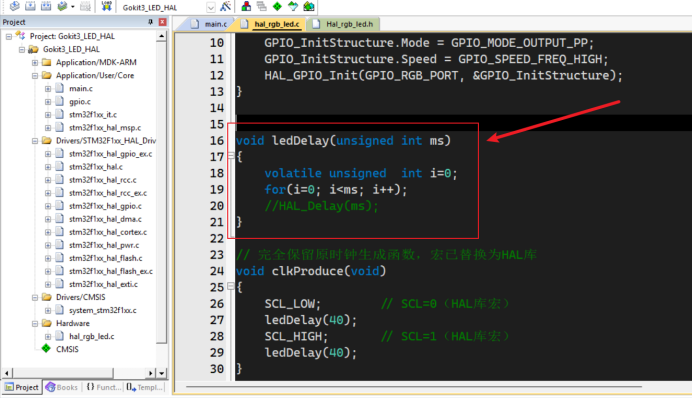The height and width of the screenshot is (399, 692).
Task: Collapse clkProduce function fold marker at line 25
Action: coord(231,286)
